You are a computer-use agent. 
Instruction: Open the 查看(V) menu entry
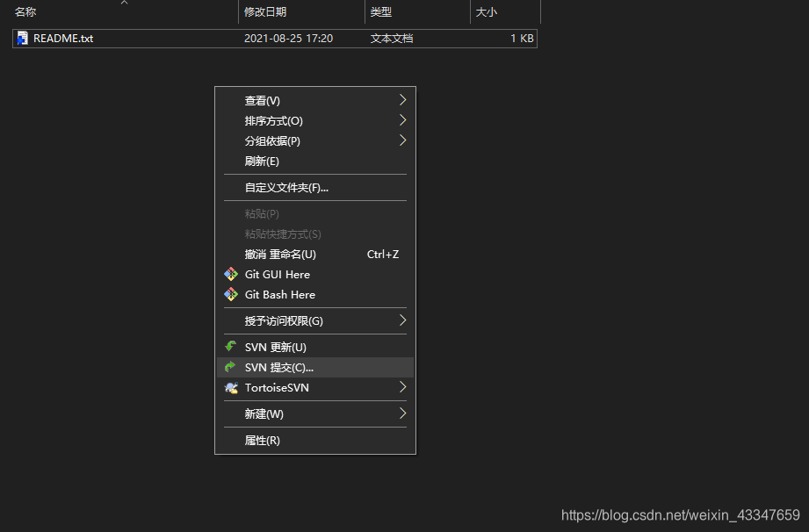tap(315, 101)
